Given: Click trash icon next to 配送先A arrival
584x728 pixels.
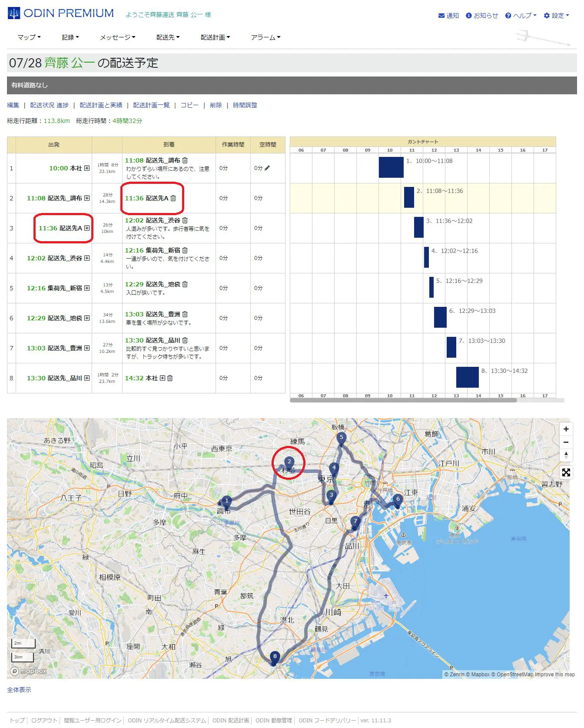Looking at the screenshot, I should point(173,198).
